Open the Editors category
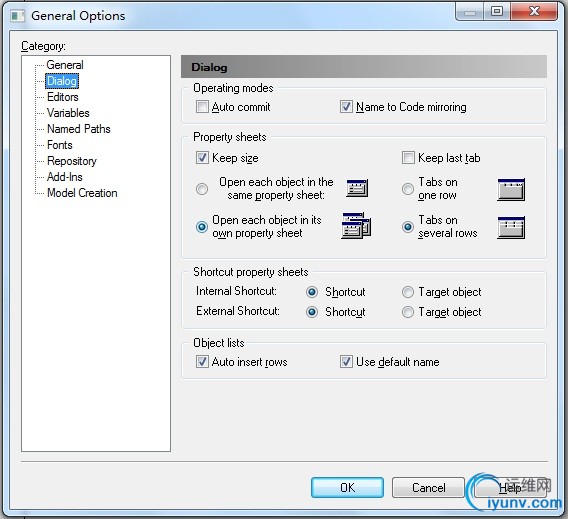This screenshot has width=568, height=519. (x=63, y=97)
